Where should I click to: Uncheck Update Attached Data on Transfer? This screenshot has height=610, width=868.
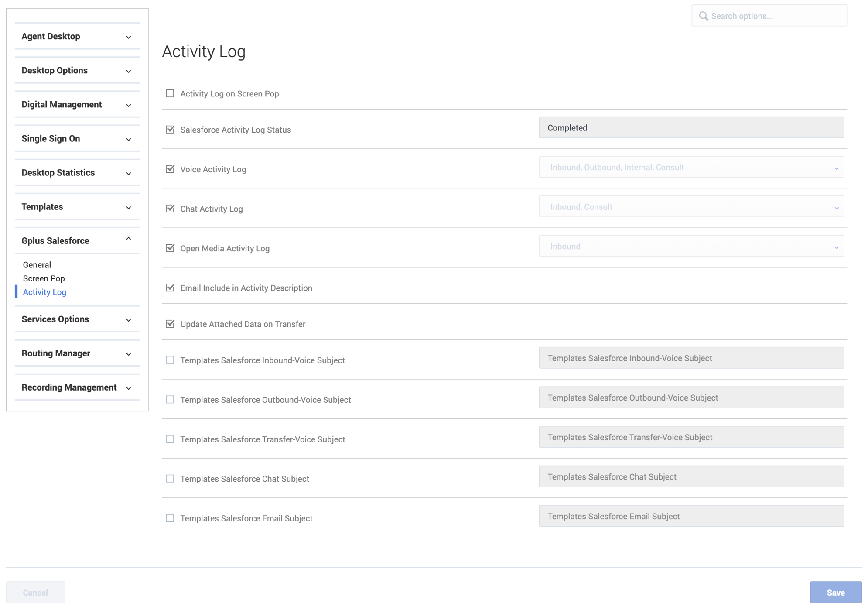pos(170,324)
